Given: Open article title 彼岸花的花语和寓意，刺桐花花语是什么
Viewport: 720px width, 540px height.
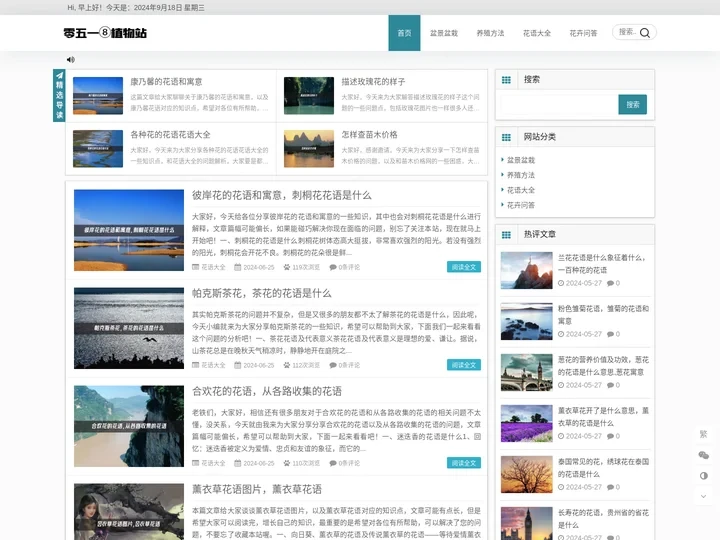Looking at the screenshot, I should (281, 195).
